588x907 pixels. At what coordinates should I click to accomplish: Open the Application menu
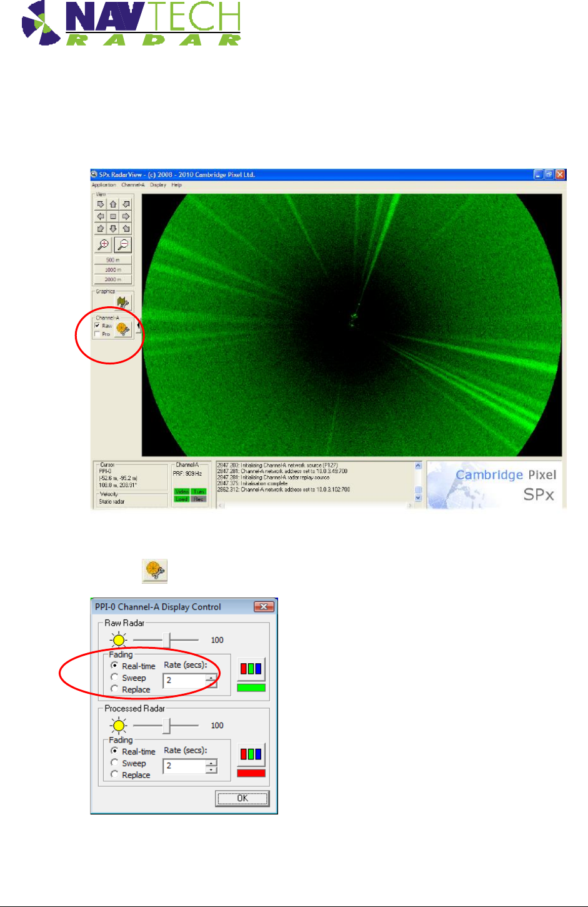[104, 185]
